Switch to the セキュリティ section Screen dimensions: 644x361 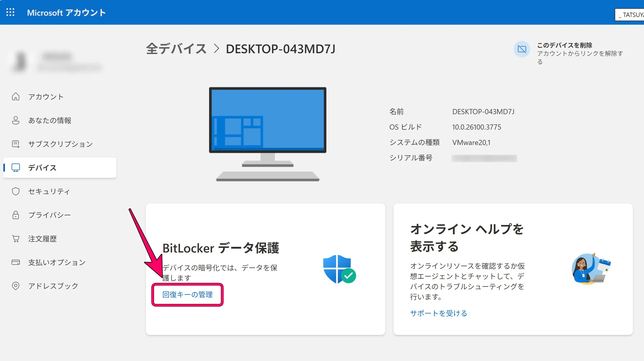click(x=49, y=191)
